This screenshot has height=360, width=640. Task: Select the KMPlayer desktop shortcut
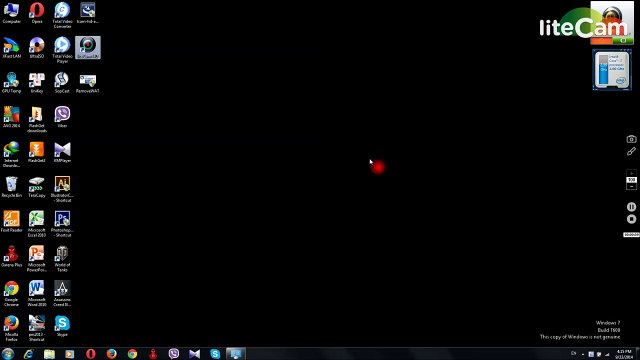pos(62,152)
